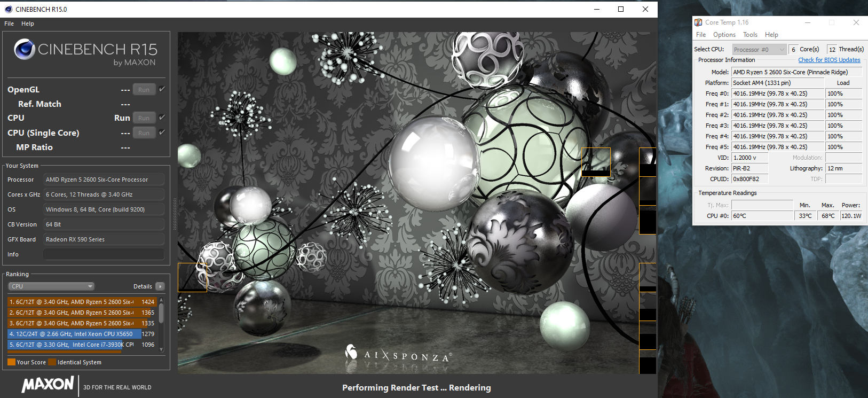The image size is (868, 398).
Task: Toggle the CPU test checkmark
Action: [162, 118]
